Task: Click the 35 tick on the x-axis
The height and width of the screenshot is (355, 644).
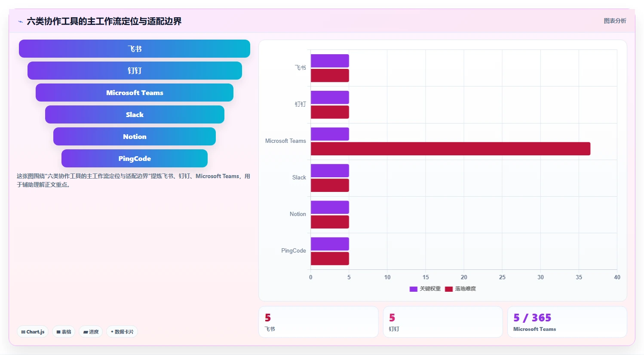Action: pyautogui.click(x=579, y=277)
